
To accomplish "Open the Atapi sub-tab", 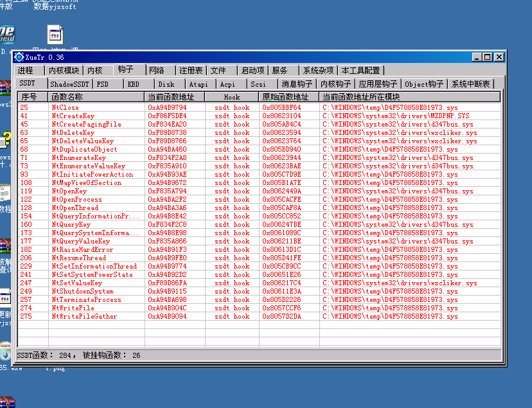I will pos(200,84).
